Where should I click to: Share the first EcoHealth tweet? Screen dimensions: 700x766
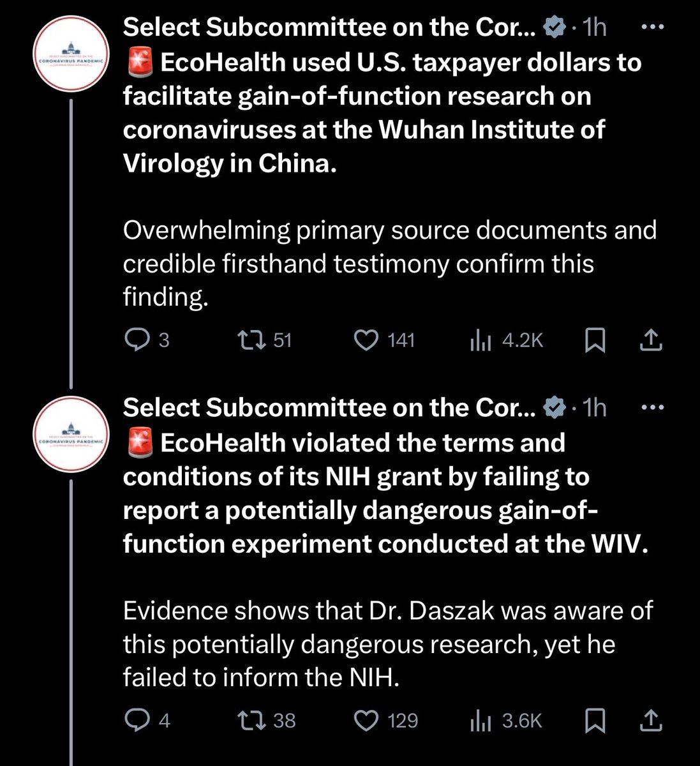(x=650, y=341)
